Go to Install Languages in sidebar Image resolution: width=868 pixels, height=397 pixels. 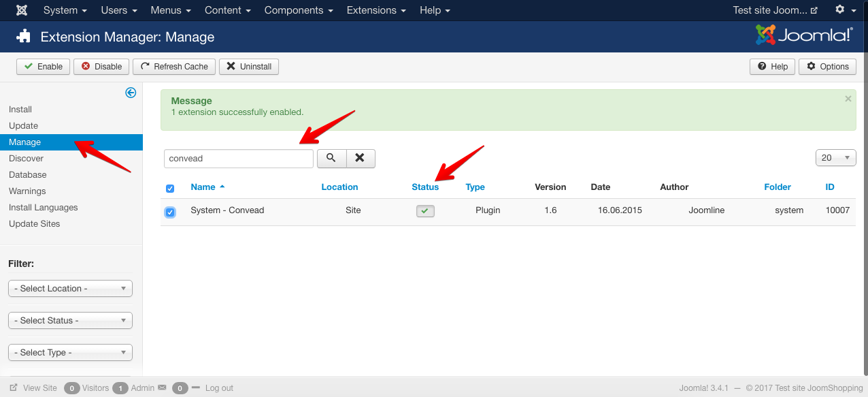(x=43, y=208)
